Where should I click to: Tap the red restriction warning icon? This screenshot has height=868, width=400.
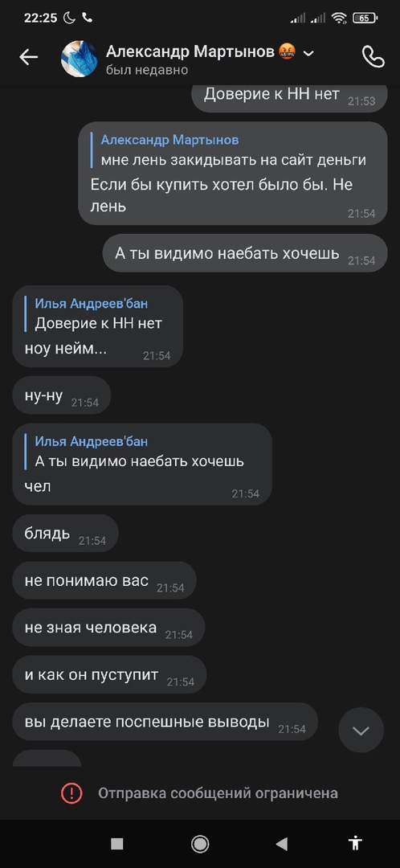71,792
